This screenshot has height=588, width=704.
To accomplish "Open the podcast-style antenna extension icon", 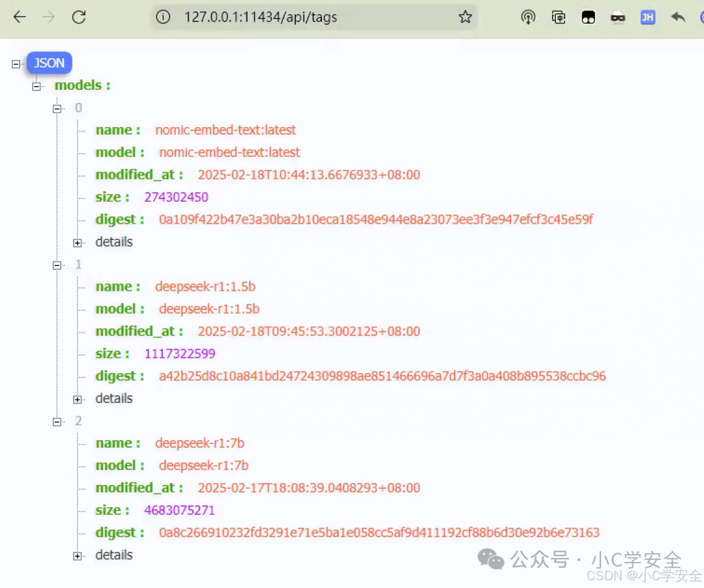I will (x=528, y=17).
